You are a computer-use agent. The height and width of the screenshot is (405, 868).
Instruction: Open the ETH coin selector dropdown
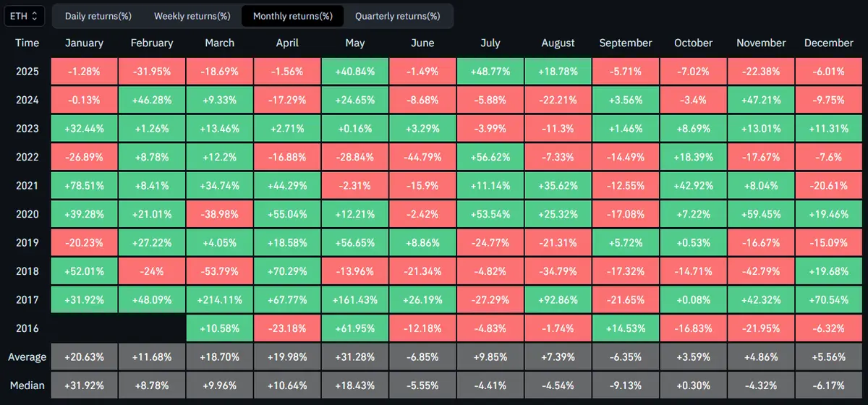click(25, 15)
